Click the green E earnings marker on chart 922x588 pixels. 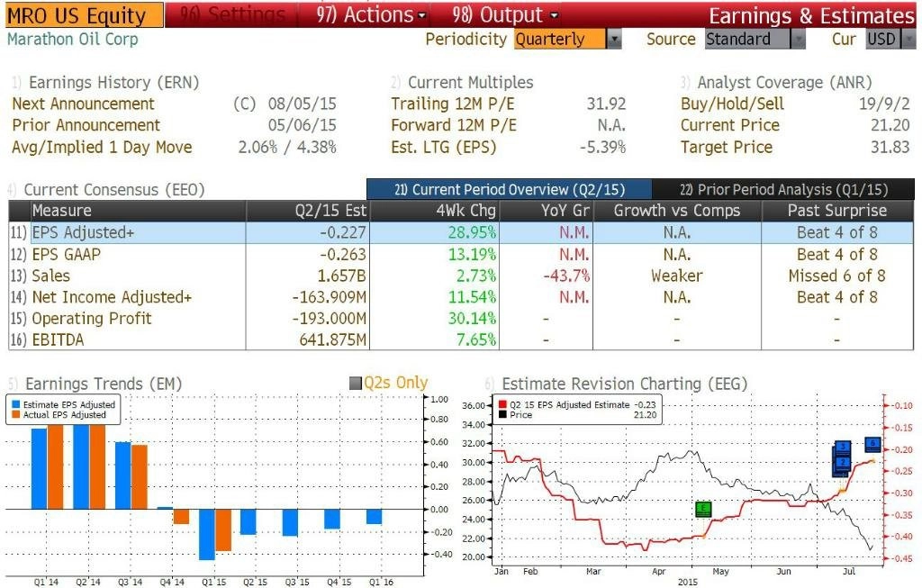(x=702, y=509)
